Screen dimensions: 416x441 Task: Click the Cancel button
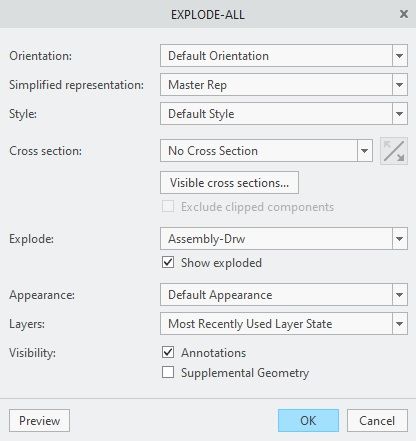tap(377, 421)
